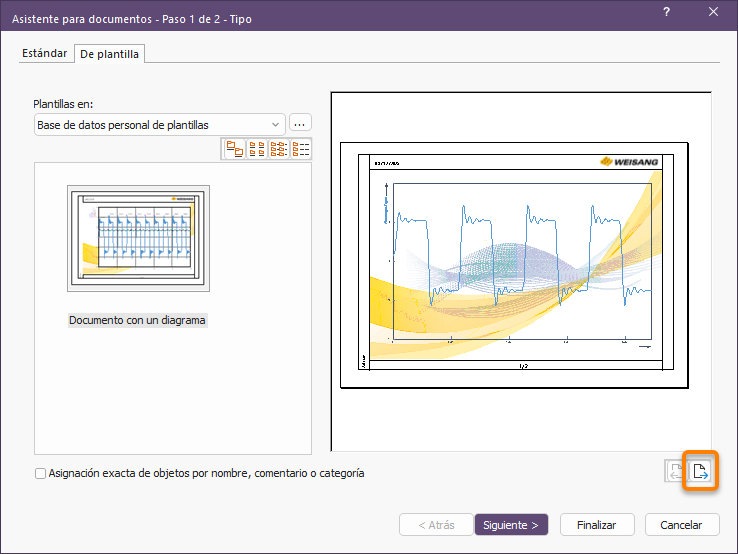Switch to small icons view
738x554 pixels.
[x=257, y=149]
